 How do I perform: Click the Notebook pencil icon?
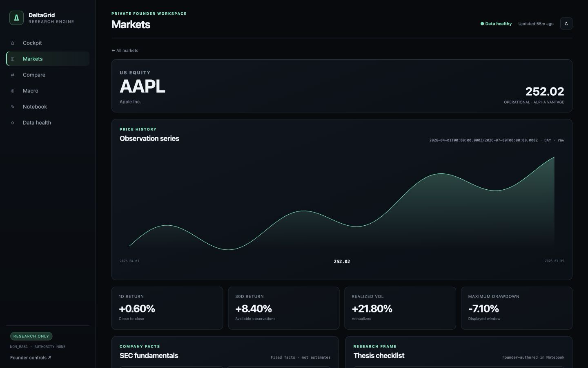13,107
